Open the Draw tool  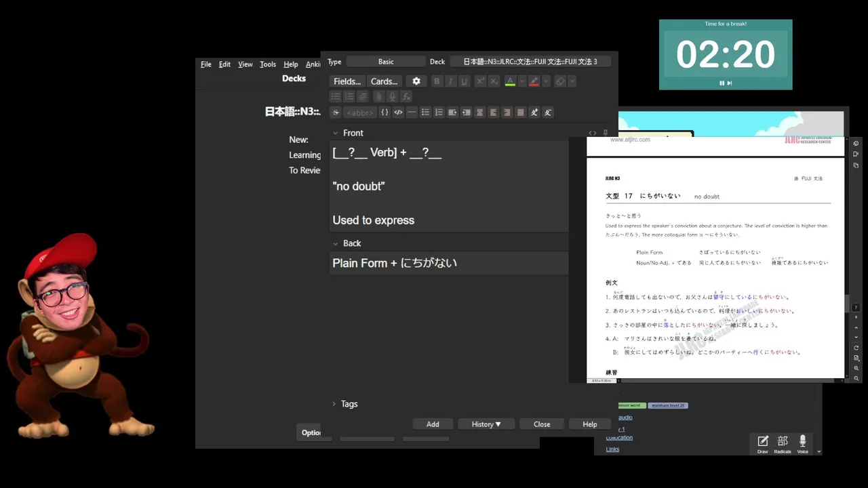pyautogui.click(x=763, y=445)
